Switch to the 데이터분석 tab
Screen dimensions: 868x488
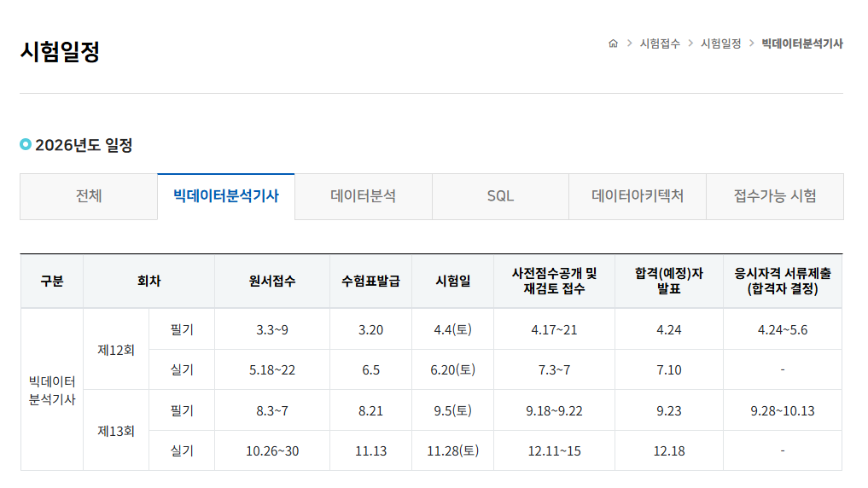tap(363, 196)
